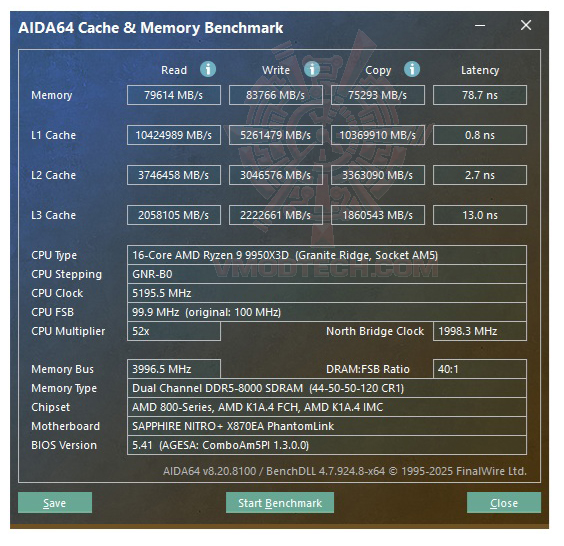
Task: Click CPU Stepping value GNR-B0
Action: (x=327, y=274)
